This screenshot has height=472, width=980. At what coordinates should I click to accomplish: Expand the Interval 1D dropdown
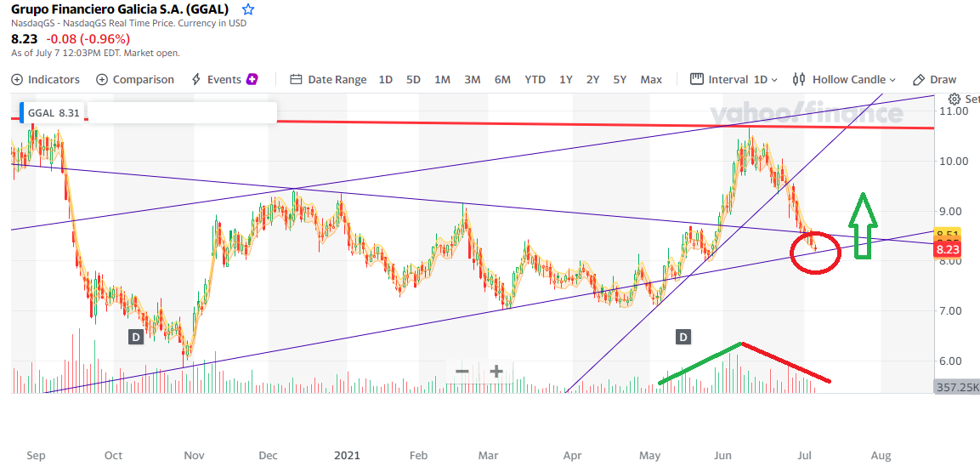pos(734,79)
